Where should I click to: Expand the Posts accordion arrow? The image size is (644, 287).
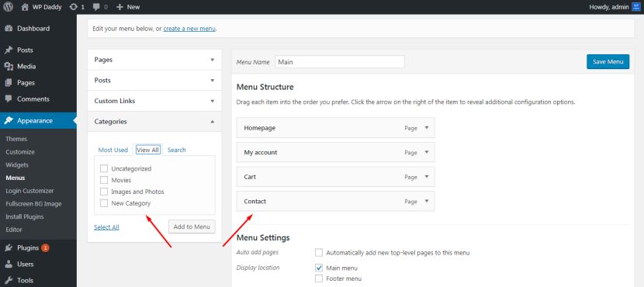pyautogui.click(x=213, y=81)
